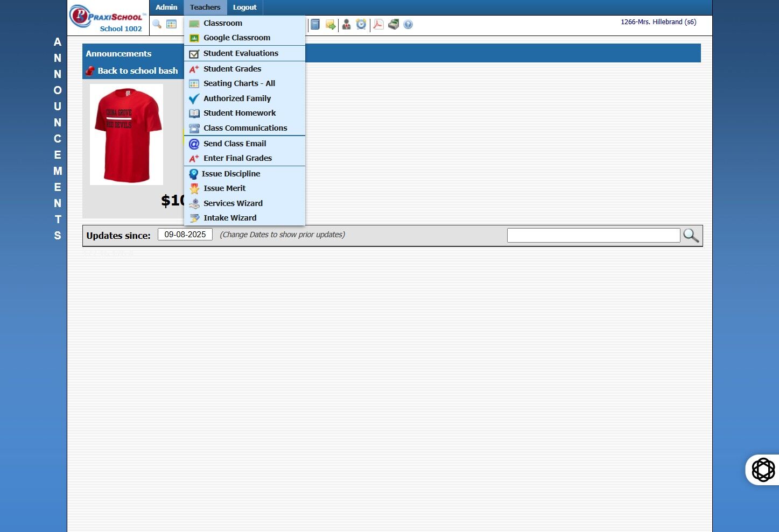Click the checkbox icon beside Student Evaluations
Image resolution: width=779 pixels, height=532 pixels.
point(194,54)
